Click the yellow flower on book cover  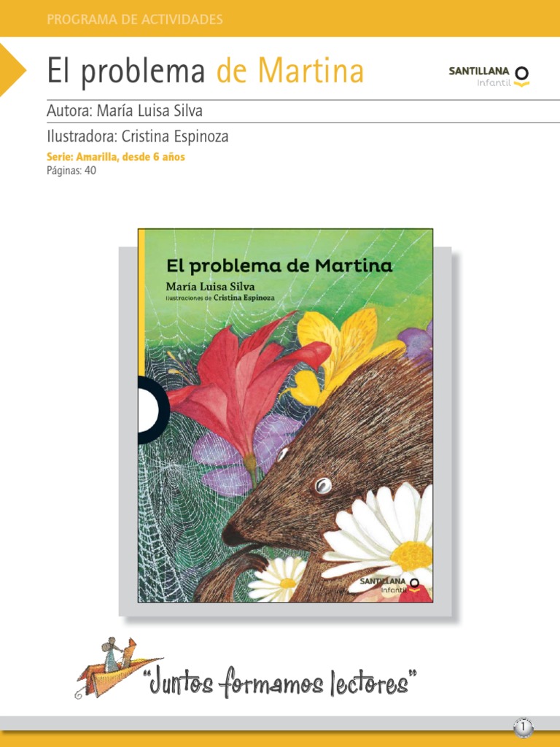pyautogui.click(x=344, y=354)
